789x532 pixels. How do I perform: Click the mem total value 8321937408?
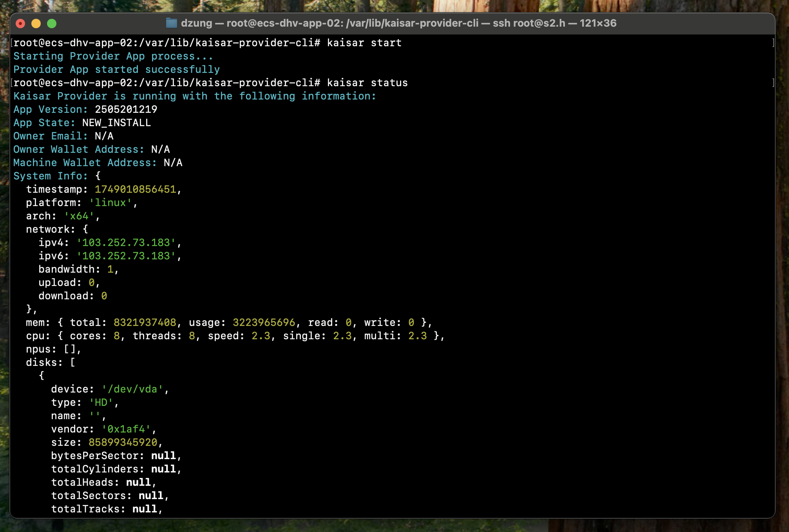click(x=145, y=322)
